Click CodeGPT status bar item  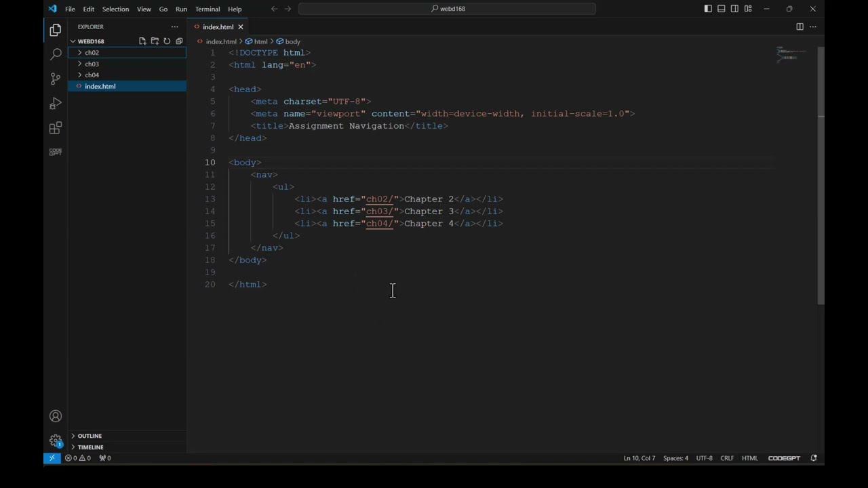click(x=784, y=458)
